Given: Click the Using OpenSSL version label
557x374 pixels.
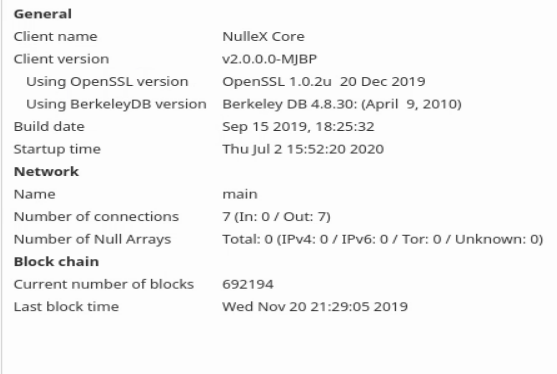Looking at the screenshot, I should pyautogui.click(x=107, y=82).
